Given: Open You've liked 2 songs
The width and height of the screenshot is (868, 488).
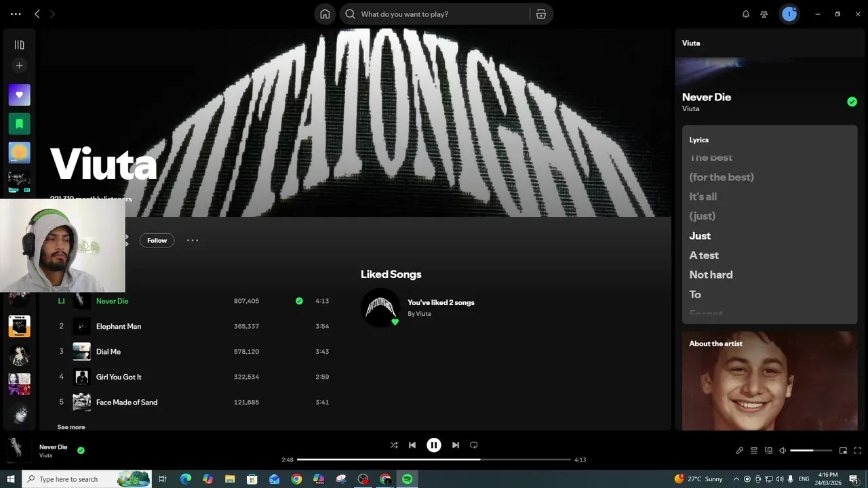Looking at the screenshot, I should [x=441, y=302].
